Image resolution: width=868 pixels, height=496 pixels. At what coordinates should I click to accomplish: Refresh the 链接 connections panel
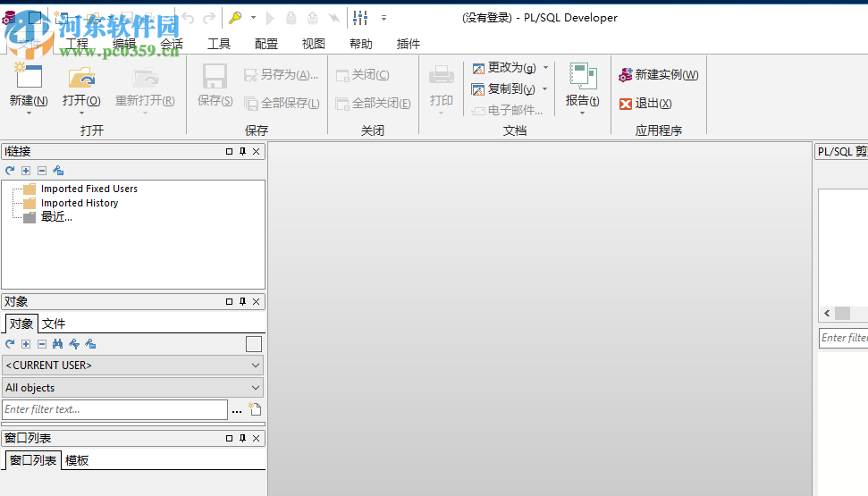10,171
